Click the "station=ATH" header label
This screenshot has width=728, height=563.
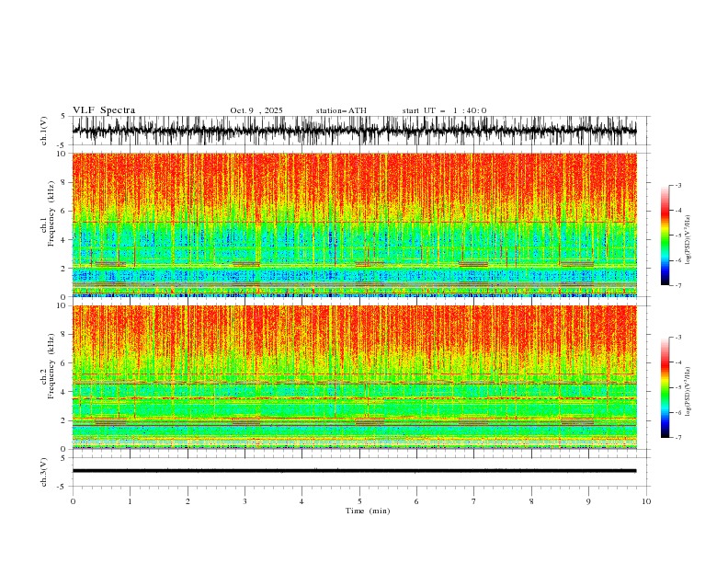click(x=341, y=110)
